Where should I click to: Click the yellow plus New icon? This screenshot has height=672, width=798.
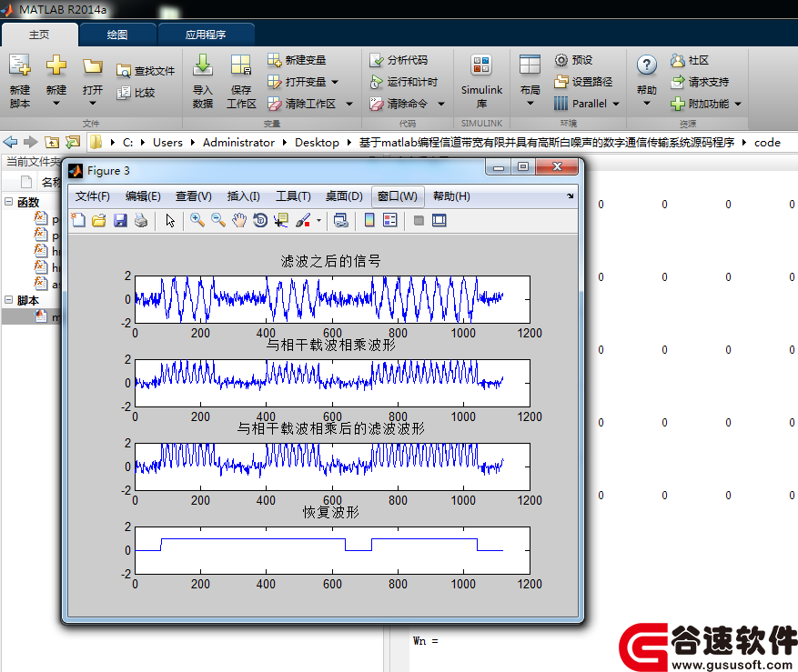pos(56,65)
